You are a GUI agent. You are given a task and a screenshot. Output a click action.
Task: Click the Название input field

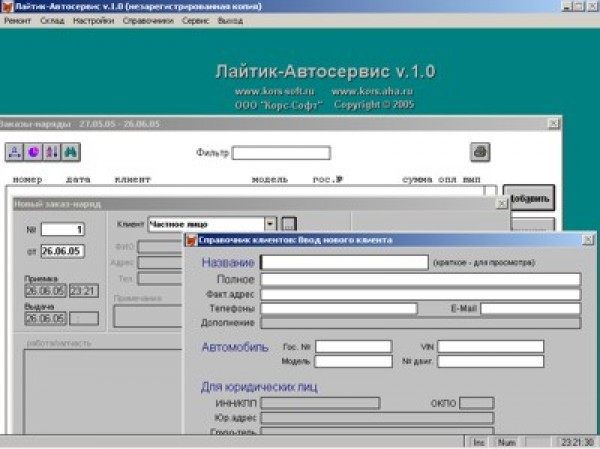344,262
